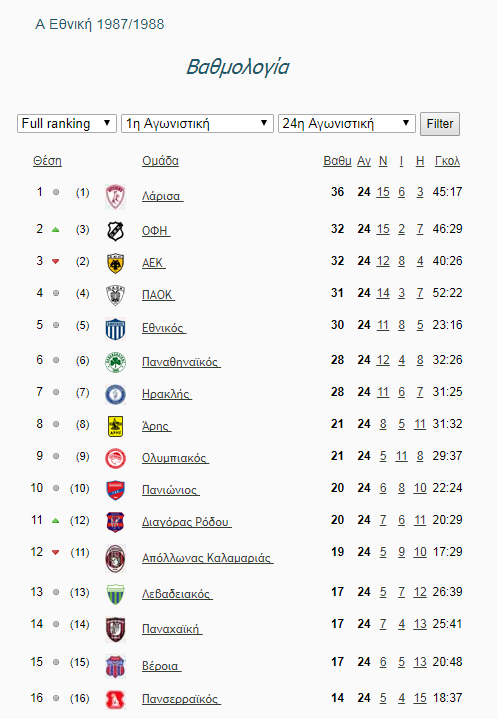Click the Παναθηναϊκός shamrock logo
Screen dimensions: 497x719
click(x=115, y=362)
